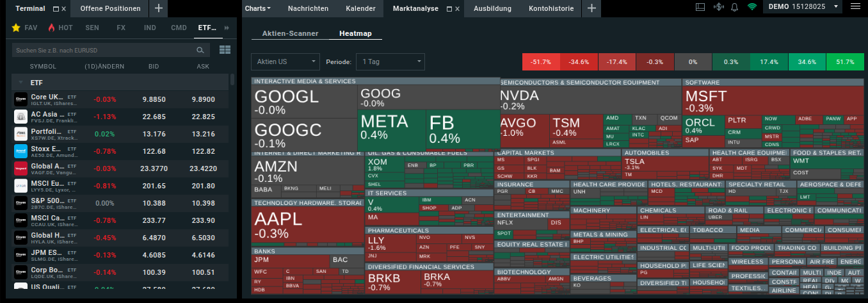The width and height of the screenshot is (868, 303).
Task: Click the -51.7% legend swatch
Action: [x=542, y=62]
